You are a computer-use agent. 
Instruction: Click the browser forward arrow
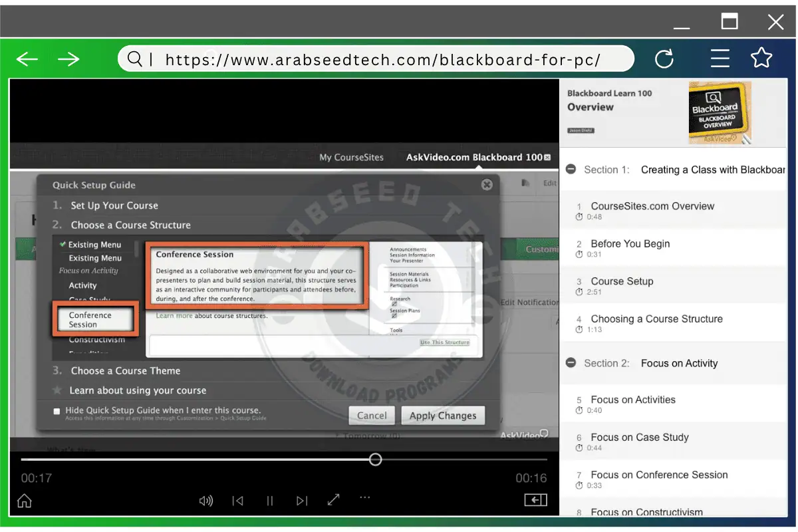click(68, 59)
